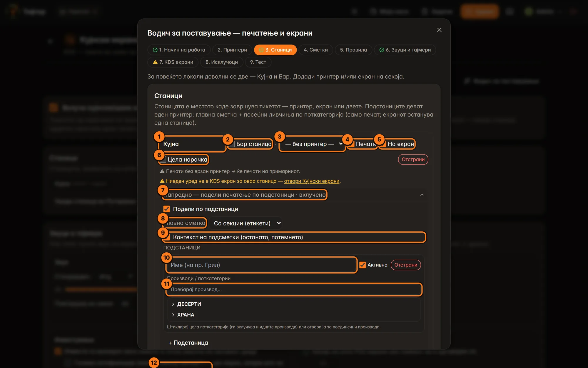Uncheck the 'Активна' checkbox
588x368 pixels.
coord(363,265)
